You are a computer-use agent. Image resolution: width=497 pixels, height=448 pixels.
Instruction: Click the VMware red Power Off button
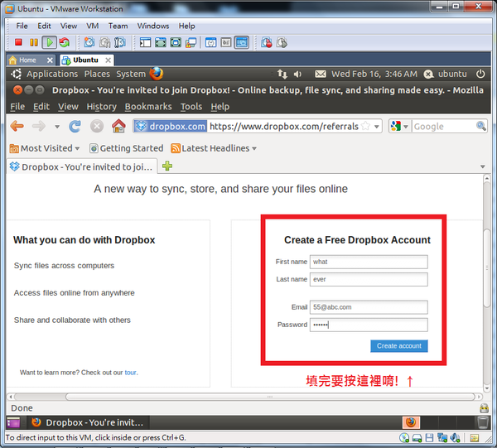tap(18, 42)
